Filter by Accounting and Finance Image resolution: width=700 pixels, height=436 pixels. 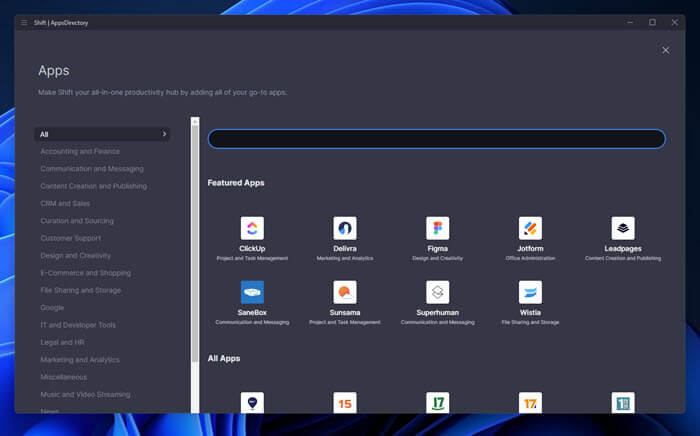80,151
